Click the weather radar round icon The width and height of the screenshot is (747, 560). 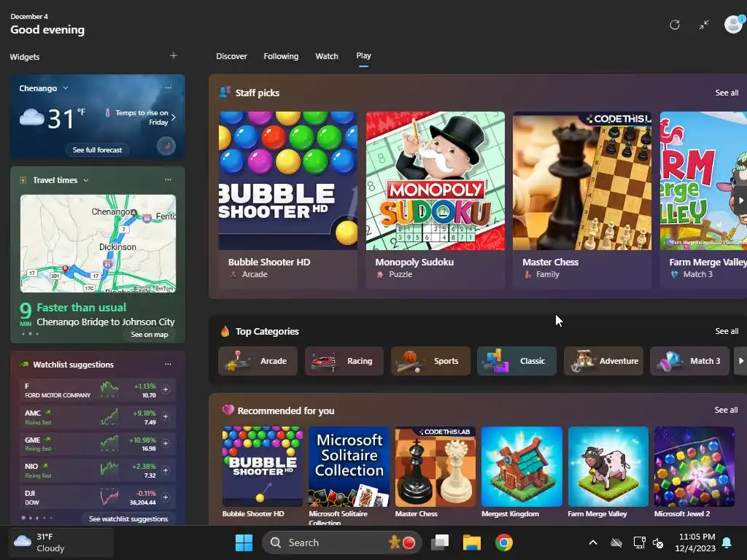tap(166, 146)
